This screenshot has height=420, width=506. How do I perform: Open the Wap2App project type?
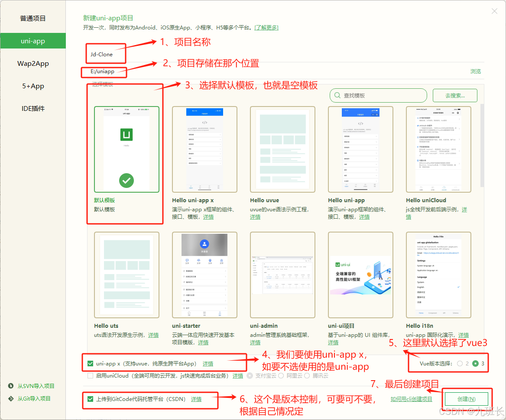(32, 64)
